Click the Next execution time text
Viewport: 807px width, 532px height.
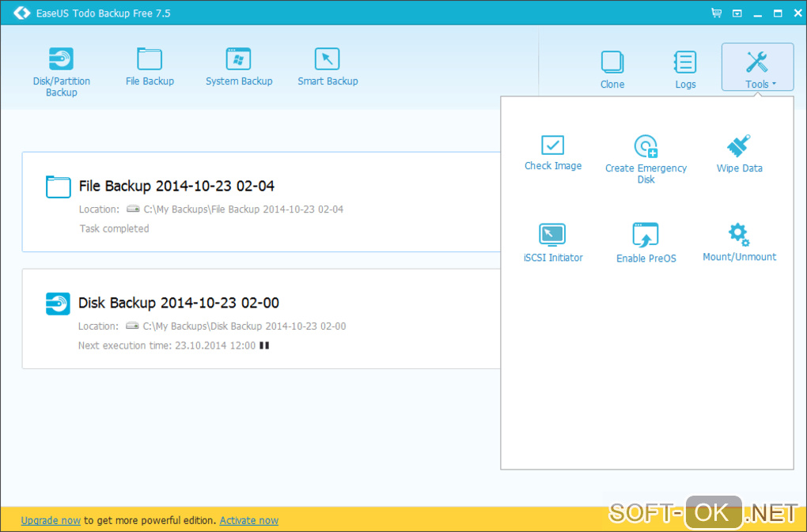[x=167, y=345]
